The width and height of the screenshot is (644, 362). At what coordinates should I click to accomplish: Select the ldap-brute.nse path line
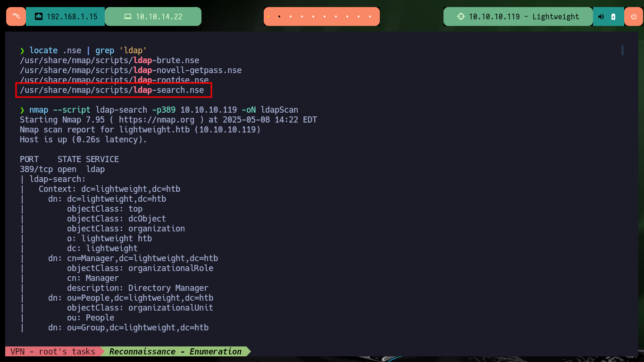click(x=109, y=60)
